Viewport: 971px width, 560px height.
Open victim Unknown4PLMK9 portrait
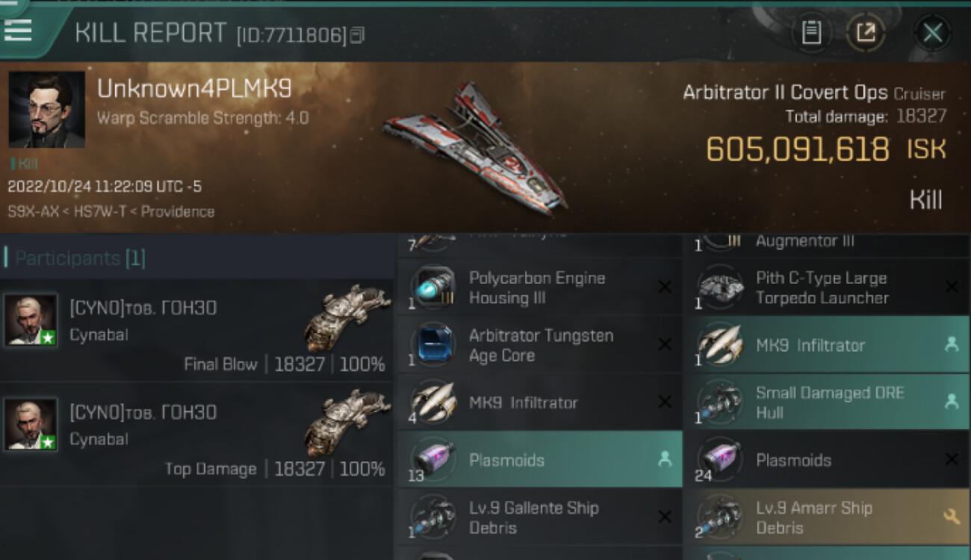tap(46, 110)
